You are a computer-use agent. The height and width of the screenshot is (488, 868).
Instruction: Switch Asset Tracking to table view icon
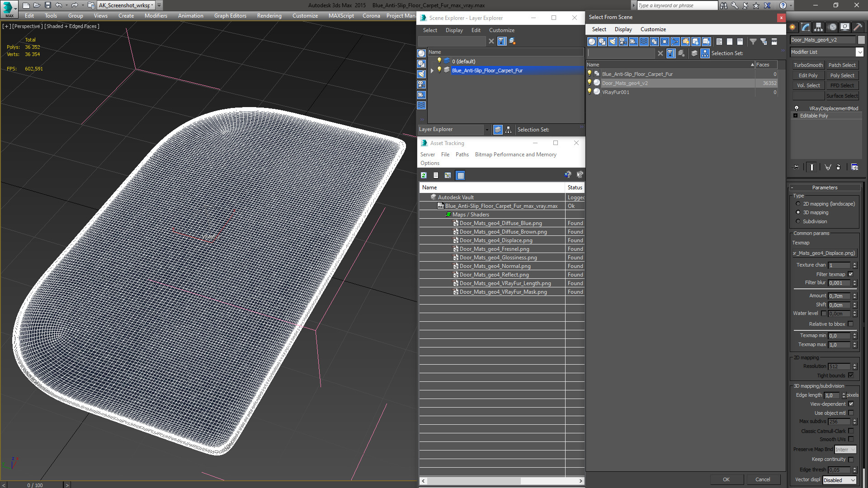click(460, 175)
